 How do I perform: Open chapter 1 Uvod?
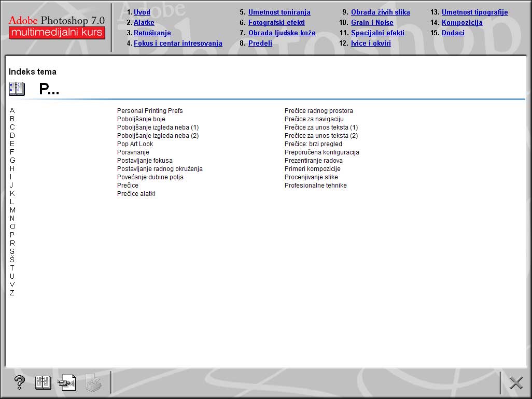142,12
